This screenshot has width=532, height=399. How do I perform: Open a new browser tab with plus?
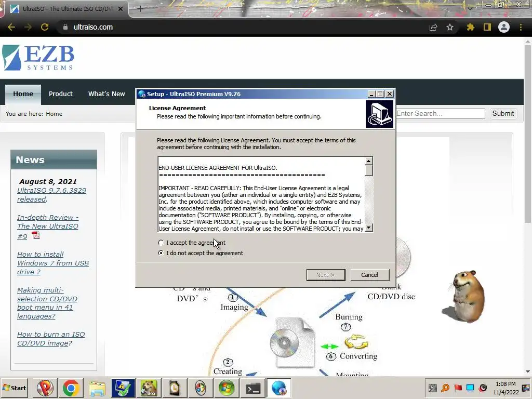click(x=140, y=9)
